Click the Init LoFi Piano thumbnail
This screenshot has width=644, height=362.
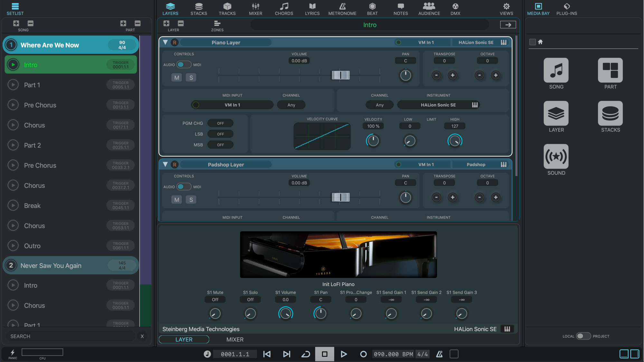click(337, 255)
